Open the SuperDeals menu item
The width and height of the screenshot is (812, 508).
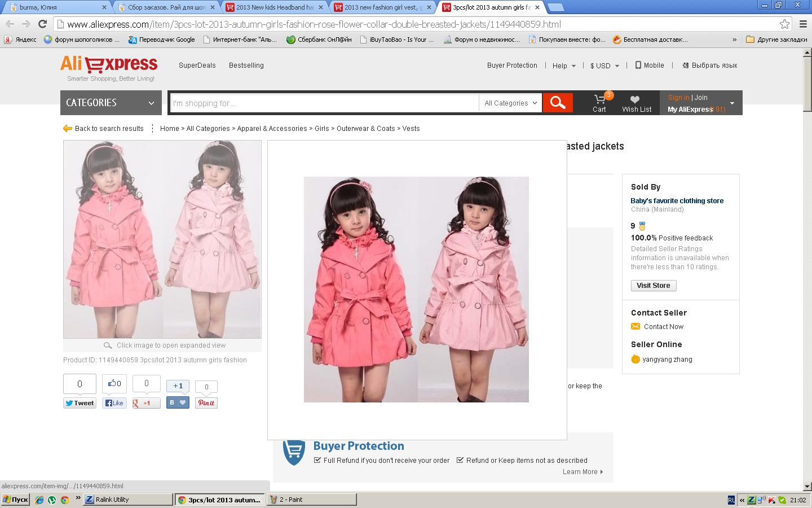[x=197, y=65]
